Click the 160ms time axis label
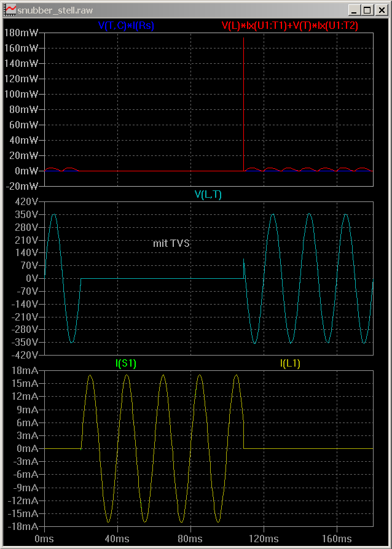Screen dimensions: 392x549 click(337, 538)
